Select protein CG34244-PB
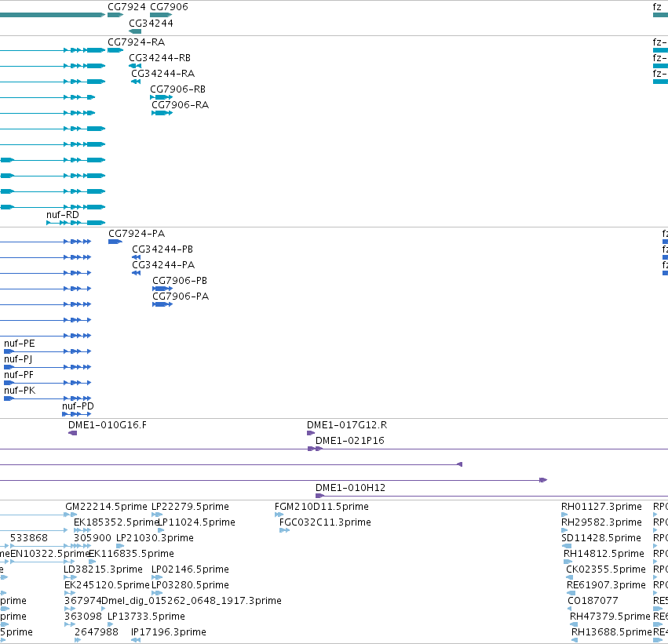 coord(162,249)
